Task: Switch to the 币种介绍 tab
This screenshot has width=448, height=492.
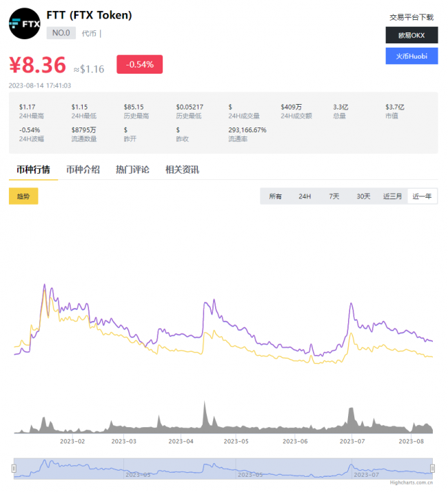Action: click(x=83, y=170)
